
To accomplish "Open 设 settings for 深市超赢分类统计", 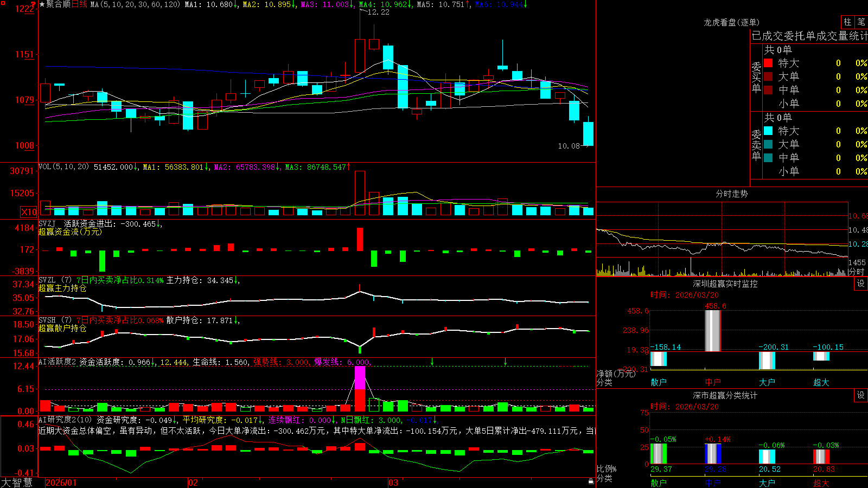I will (x=861, y=395).
